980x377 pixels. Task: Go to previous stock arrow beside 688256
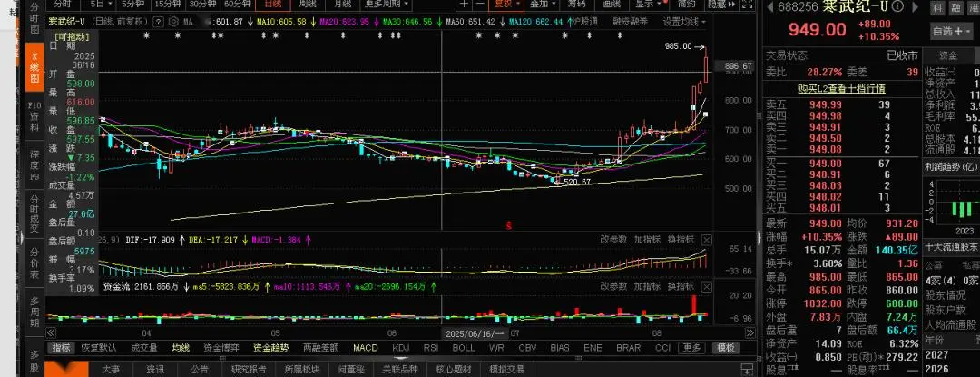[x=771, y=7]
